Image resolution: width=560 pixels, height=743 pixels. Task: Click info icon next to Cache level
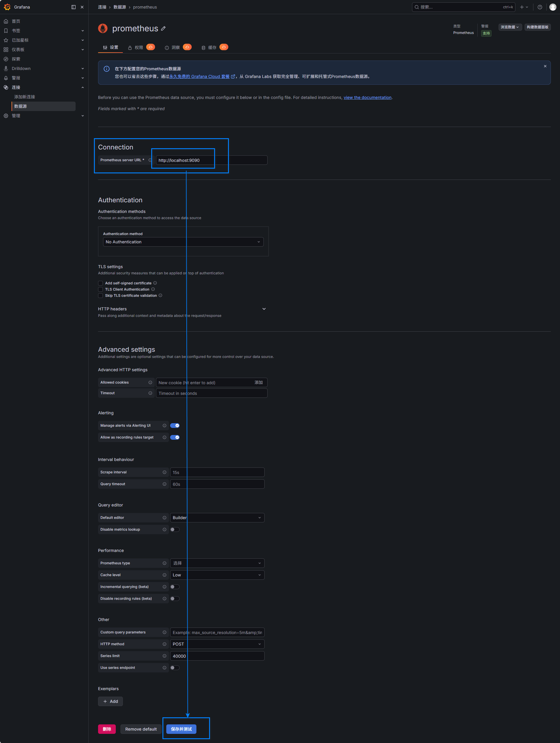click(x=164, y=575)
